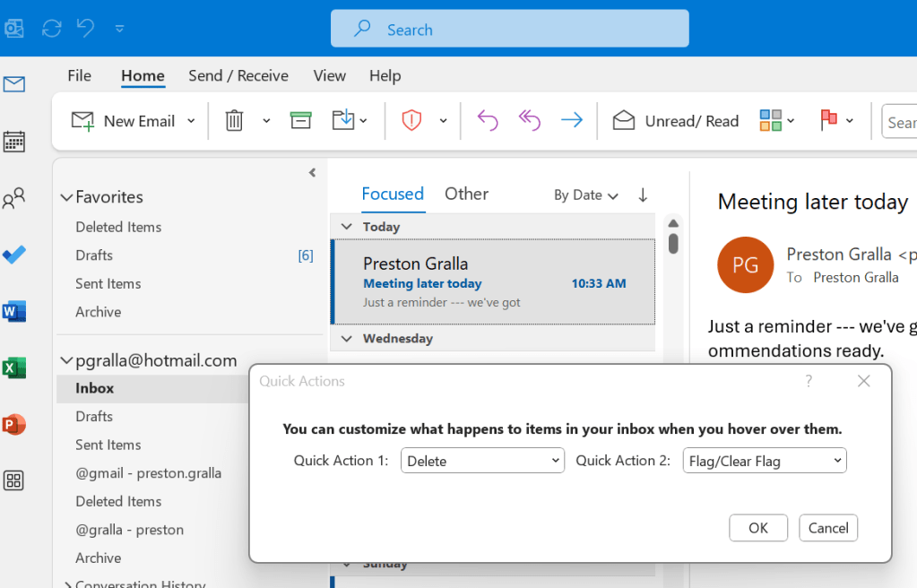Select the Home ribbon tab
This screenshot has width=917, height=588.
tap(143, 76)
